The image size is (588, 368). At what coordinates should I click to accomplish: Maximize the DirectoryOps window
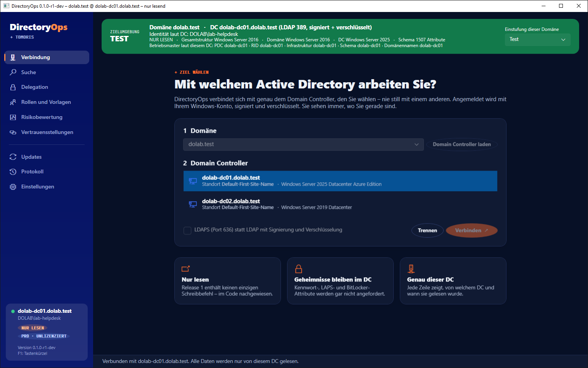pyautogui.click(x=561, y=6)
